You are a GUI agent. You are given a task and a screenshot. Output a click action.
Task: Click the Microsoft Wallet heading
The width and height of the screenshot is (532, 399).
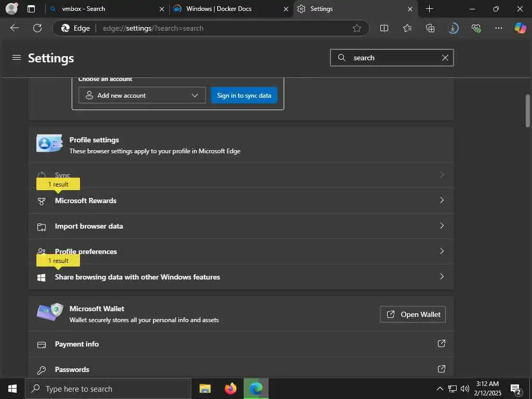(97, 309)
